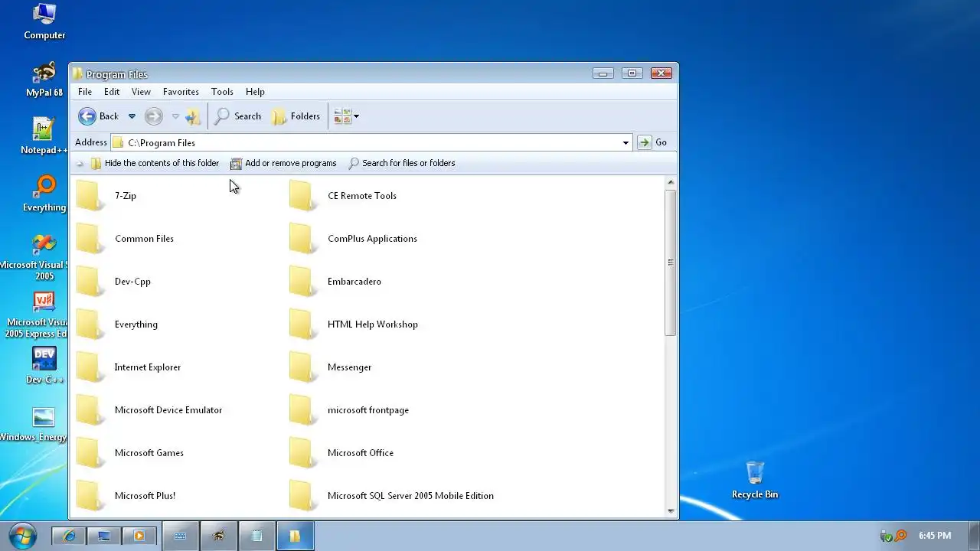Select Microsoft SQL Server 2005 Mobile Edition folder
Image resolution: width=980 pixels, height=551 pixels.
point(391,496)
